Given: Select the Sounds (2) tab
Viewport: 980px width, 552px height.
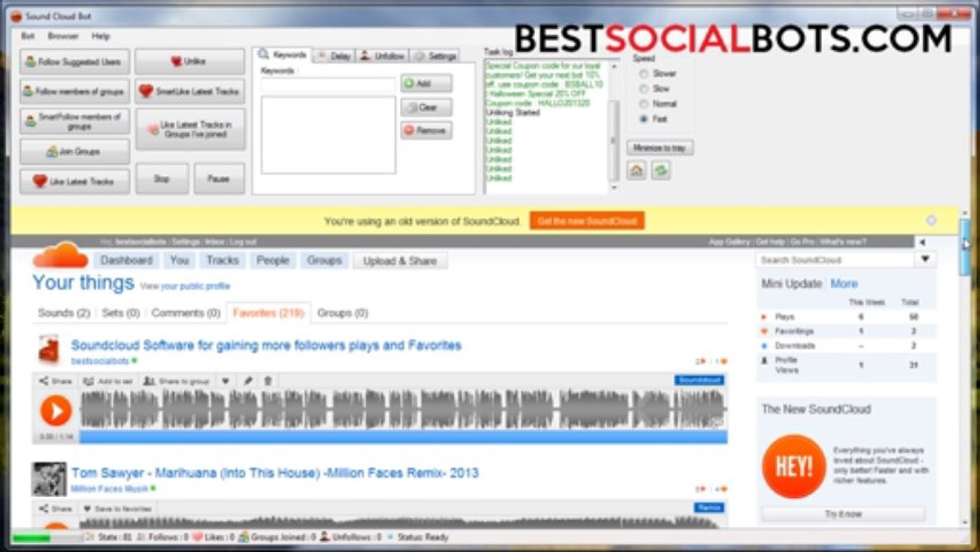Looking at the screenshot, I should (64, 313).
